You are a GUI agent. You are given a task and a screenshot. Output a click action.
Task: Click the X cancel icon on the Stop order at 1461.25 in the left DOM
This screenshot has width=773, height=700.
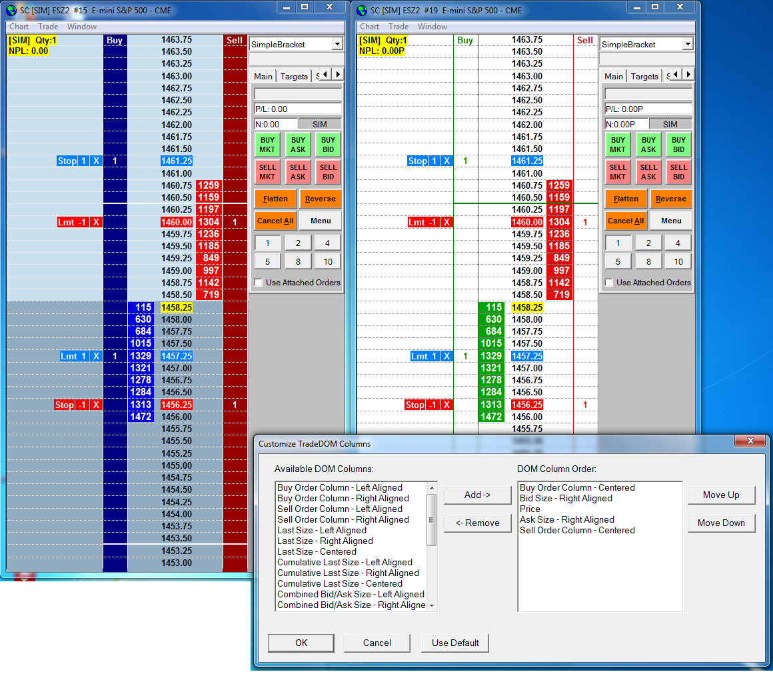pyautogui.click(x=96, y=161)
